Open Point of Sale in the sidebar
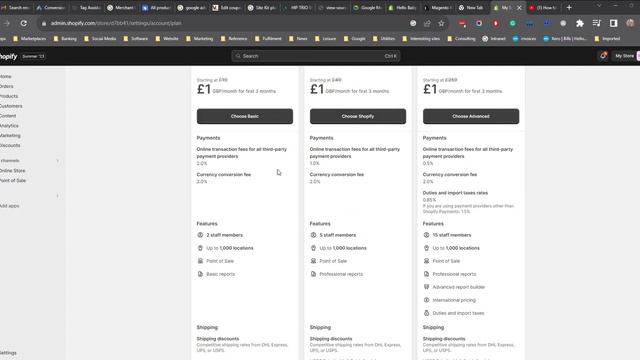The image size is (640, 360). (x=13, y=180)
